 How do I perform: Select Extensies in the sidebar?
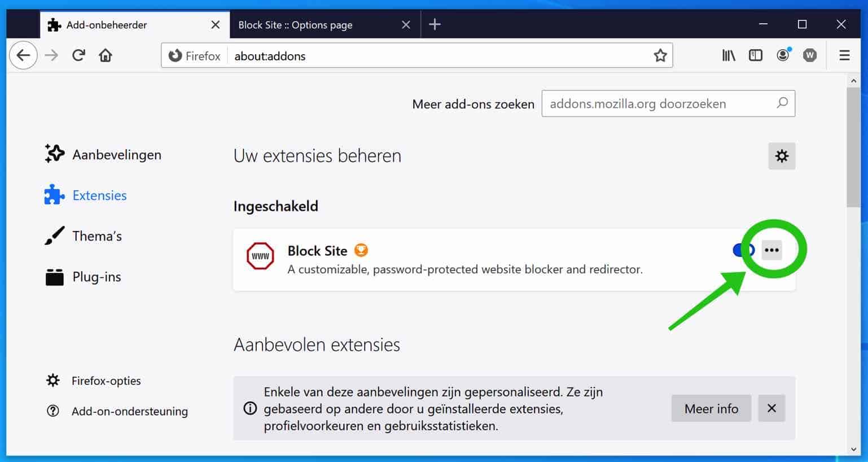(x=86, y=195)
